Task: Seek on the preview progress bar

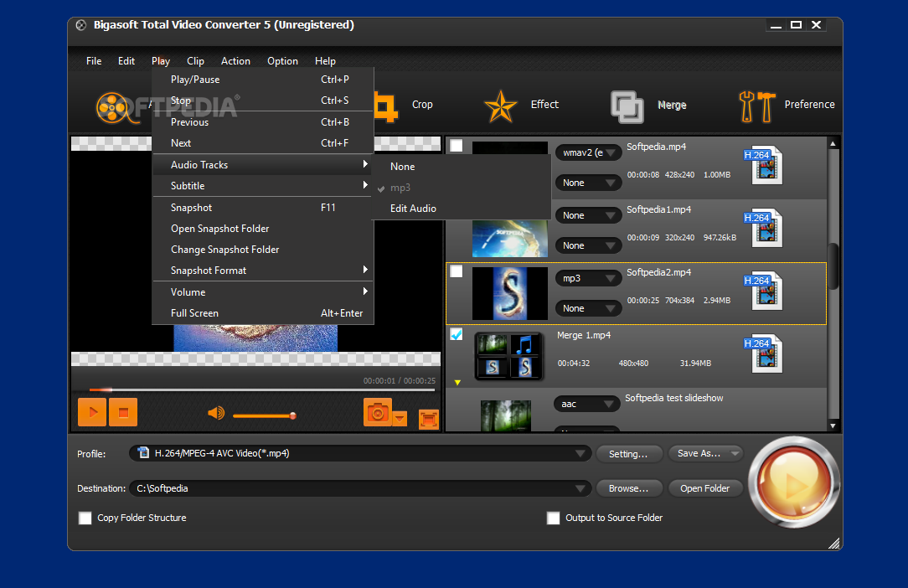Action: [x=261, y=390]
